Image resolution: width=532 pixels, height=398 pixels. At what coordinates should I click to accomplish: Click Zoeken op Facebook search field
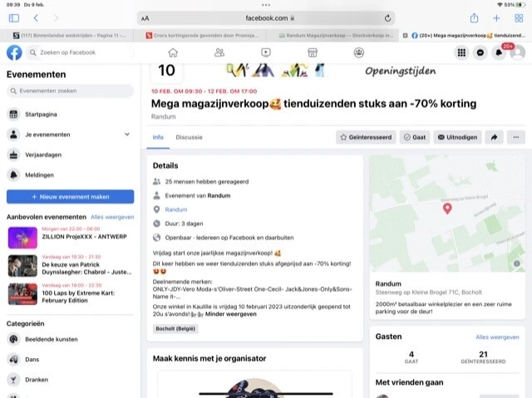(80, 52)
